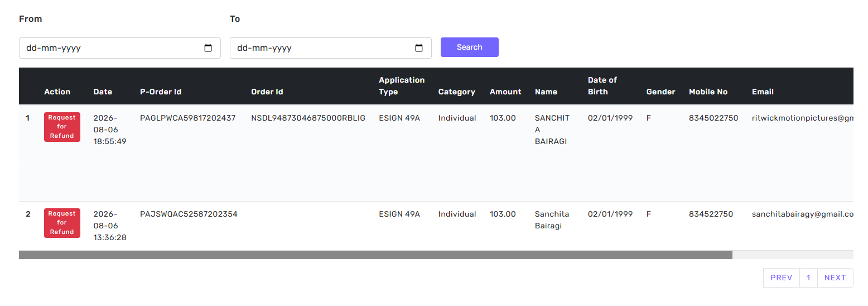
Task: Select P-Order Id PAGLPWCA59817202437
Action: click(x=188, y=118)
